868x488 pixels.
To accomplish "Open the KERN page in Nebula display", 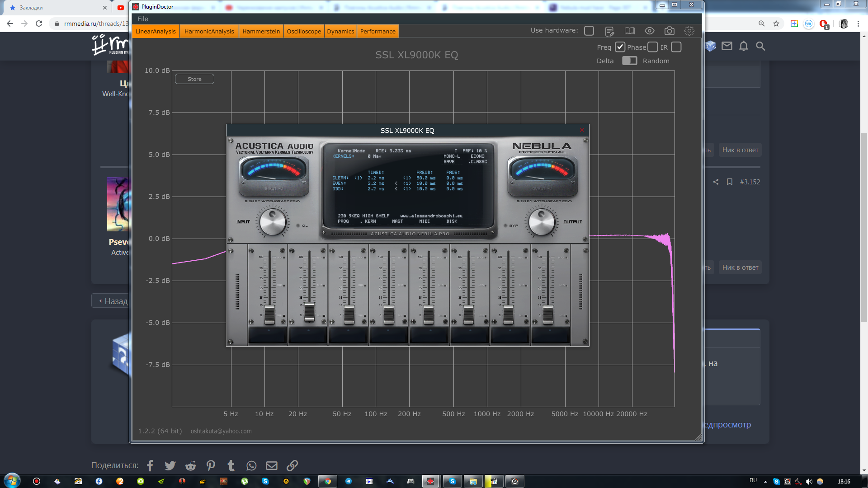I will pos(370,221).
